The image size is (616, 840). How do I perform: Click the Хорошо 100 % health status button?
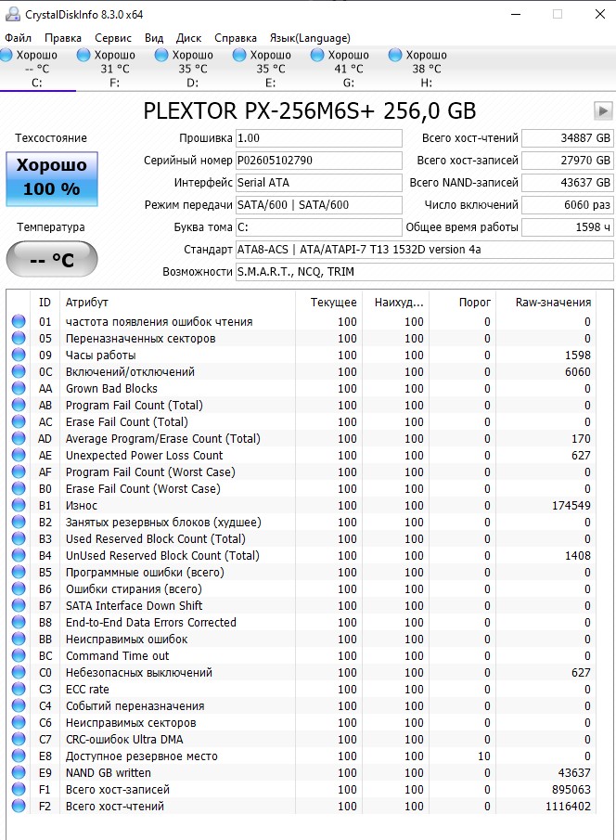[51, 179]
